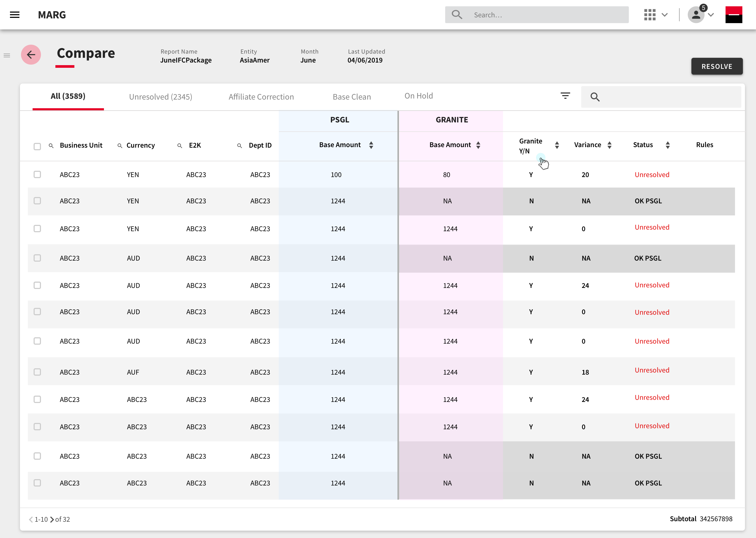Viewport: 756px width, 538px height.
Task: Search within Currency column
Action: click(x=120, y=146)
